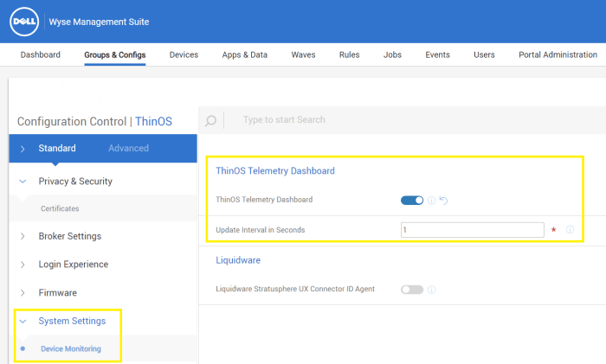The height and width of the screenshot is (364, 606).
Task: Switch to the Standard tab
Action: tap(57, 148)
